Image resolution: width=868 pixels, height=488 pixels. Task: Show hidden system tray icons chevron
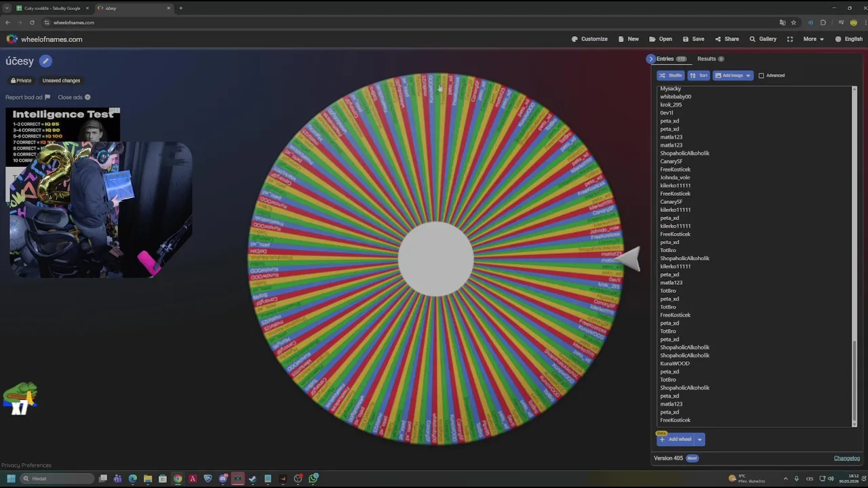coord(785,479)
